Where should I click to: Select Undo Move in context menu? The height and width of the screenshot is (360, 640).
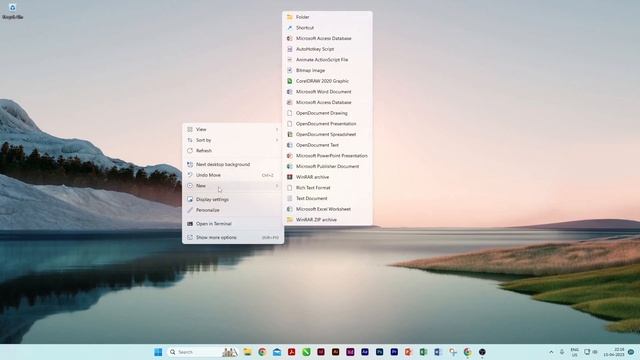tap(233, 175)
